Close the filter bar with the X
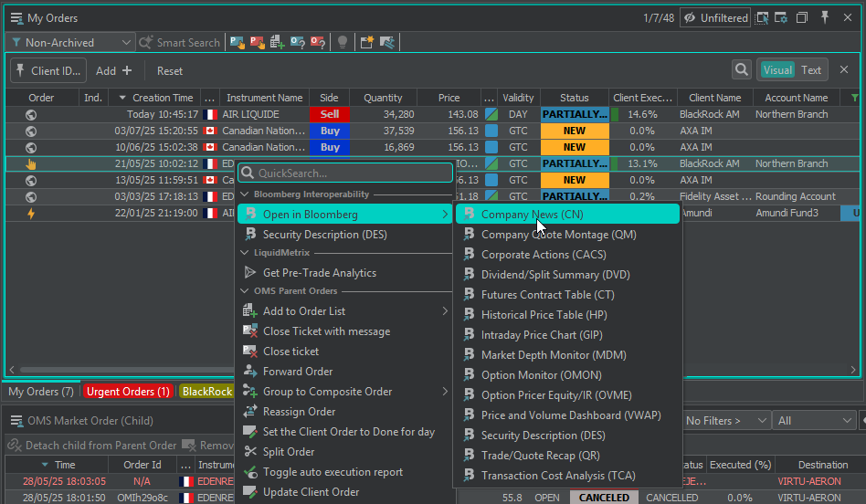866x504 pixels. point(844,69)
